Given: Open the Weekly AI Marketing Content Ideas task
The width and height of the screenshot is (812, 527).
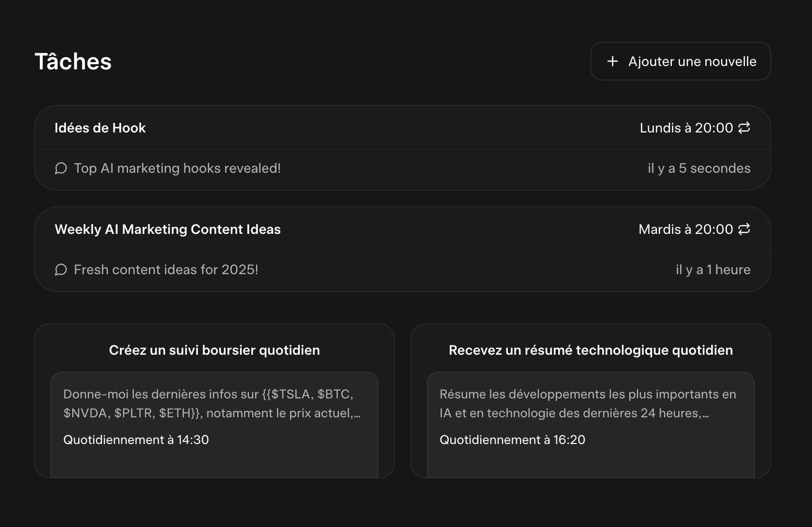Looking at the screenshot, I should click(x=168, y=230).
